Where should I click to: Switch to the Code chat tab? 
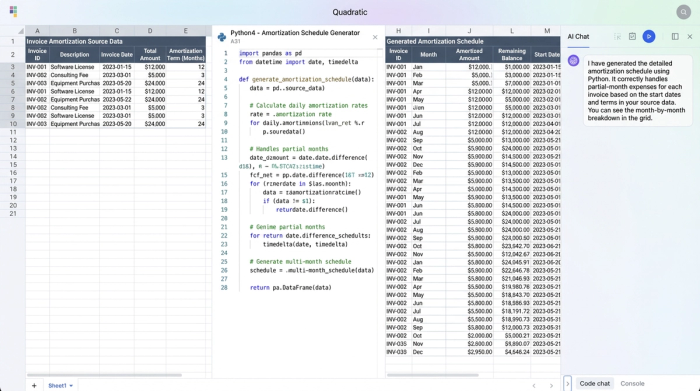point(594,383)
